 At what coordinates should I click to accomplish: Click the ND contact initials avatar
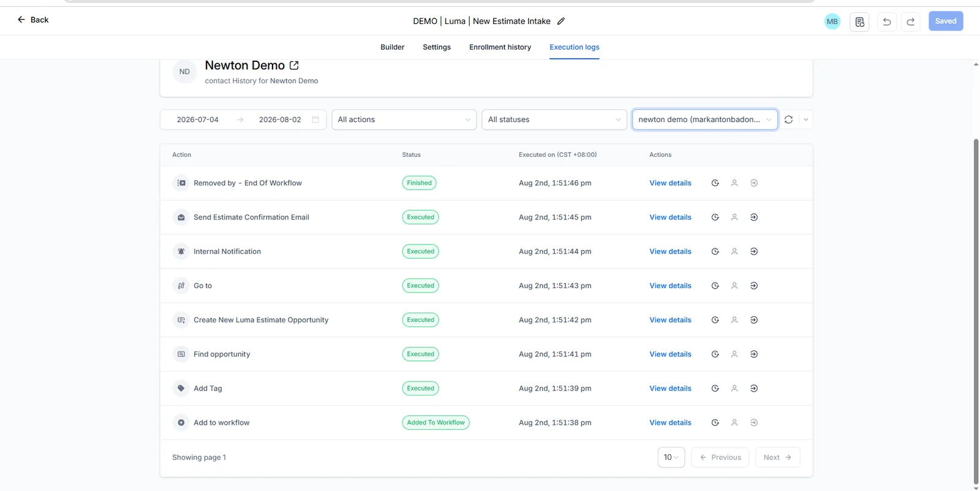[x=184, y=72]
